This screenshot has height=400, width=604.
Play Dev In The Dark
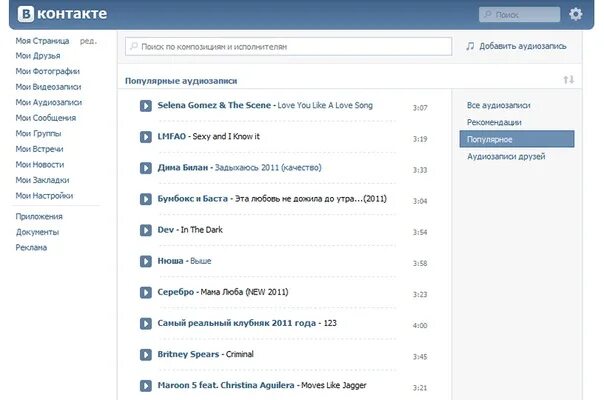(x=146, y=230)
